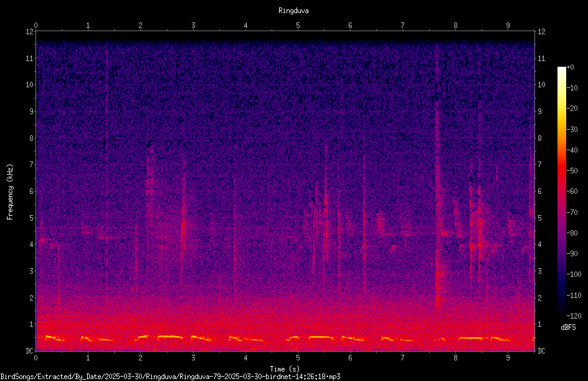Click the 2 label on top time axis
Screen dimensions: 588x381
tap(141, 26)
